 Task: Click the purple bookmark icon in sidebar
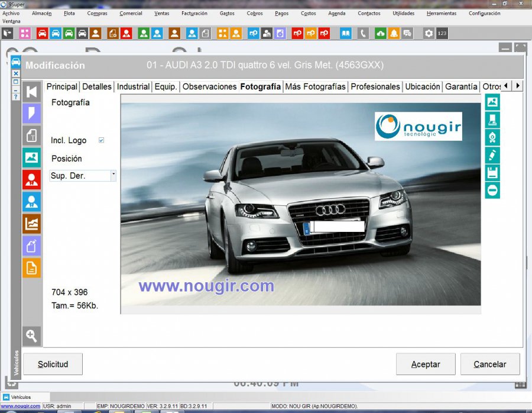31,114
